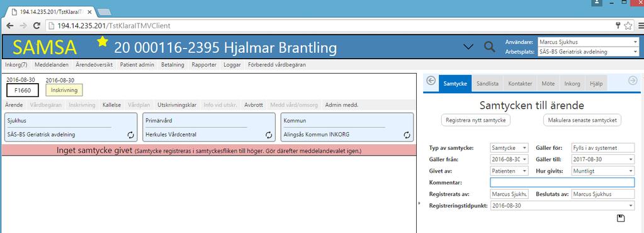Open Förberedd vårdbegäran menu

277,64
